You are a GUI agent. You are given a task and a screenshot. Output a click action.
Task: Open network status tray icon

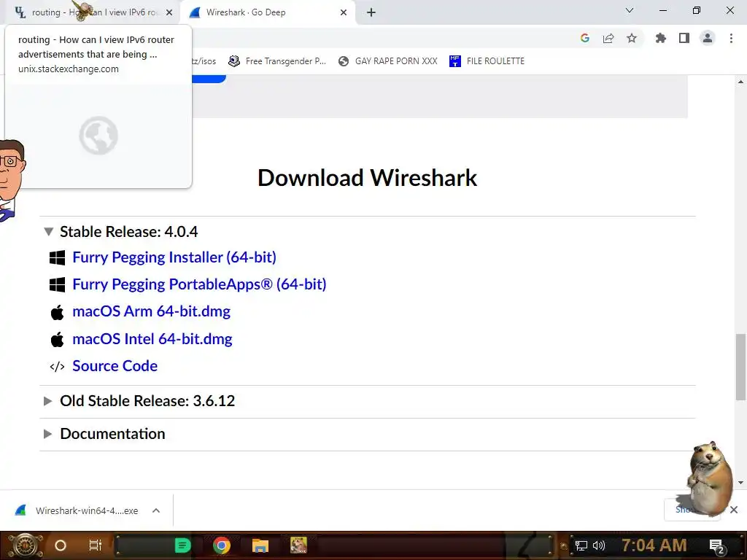581,545
